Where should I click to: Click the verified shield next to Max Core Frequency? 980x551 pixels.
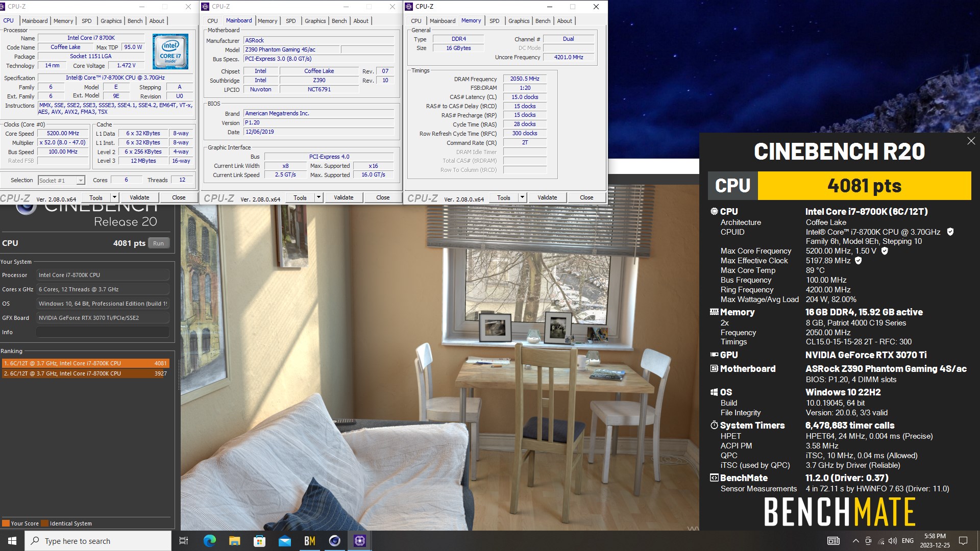(x=885, y=251)
